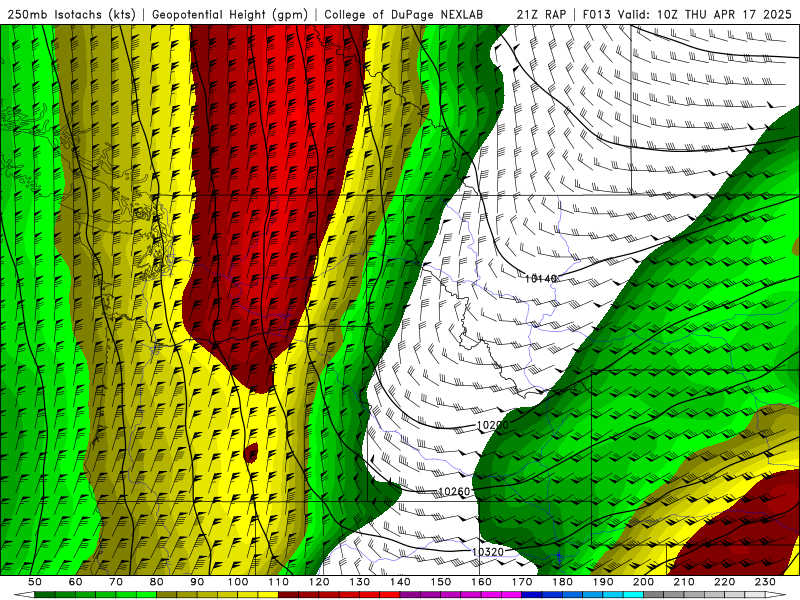Click the 70 value on the color scale
The image size is (800, 600).
[x=116, y=582]
